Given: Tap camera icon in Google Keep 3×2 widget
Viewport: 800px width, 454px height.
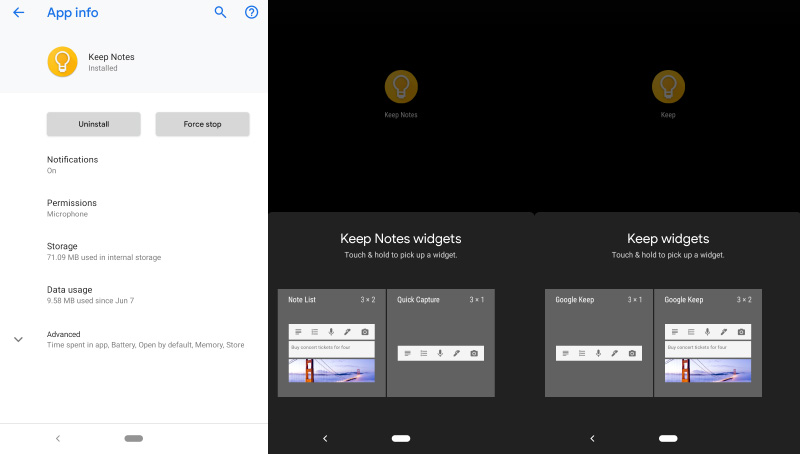Looking at the screenshot, I should pyautogui.click(x=741, y=332).
